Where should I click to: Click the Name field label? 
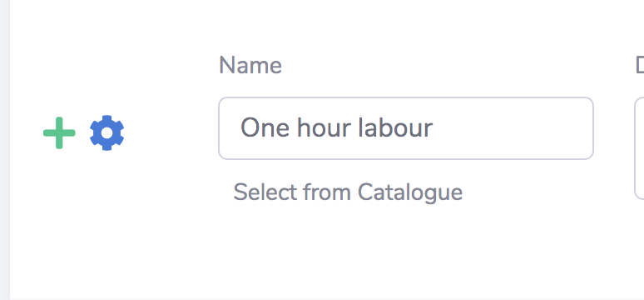(x=250, y=66)
